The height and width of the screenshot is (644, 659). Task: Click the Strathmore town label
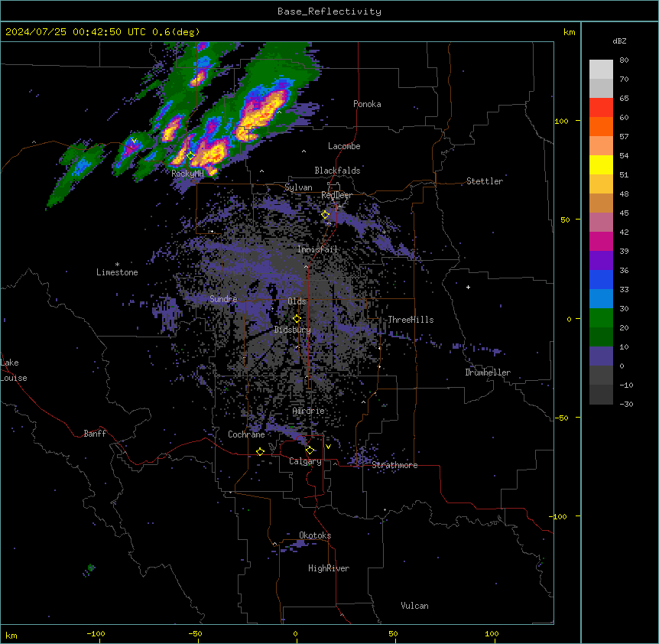pos(394,465)
